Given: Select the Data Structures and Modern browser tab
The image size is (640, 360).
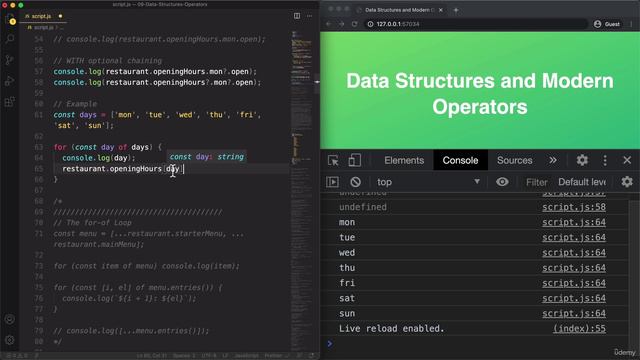Looking at the screenshot, I should pyautogui.click(x=399, y=10).
